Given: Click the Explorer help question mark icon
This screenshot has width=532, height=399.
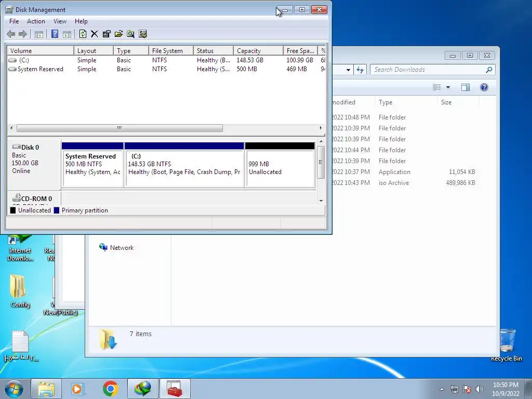Looking at the screenshot, I should click(484, 87).
